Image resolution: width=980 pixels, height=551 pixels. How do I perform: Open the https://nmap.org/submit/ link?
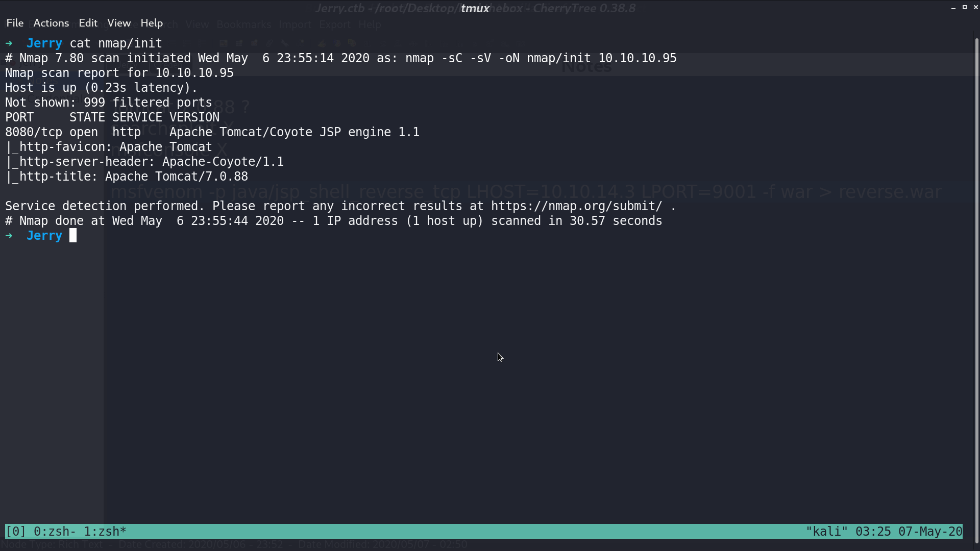tap(577, 206)
